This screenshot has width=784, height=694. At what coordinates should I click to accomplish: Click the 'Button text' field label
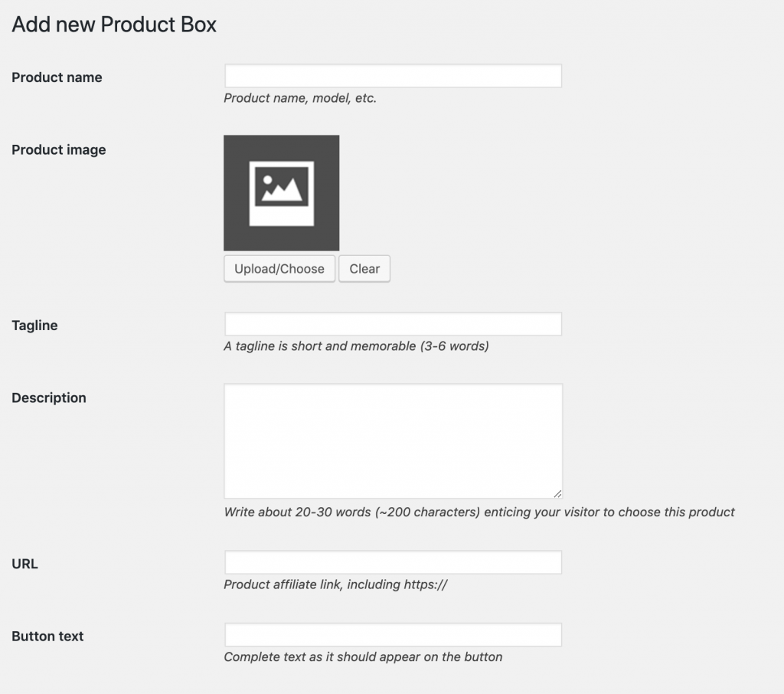click(47, 637)
